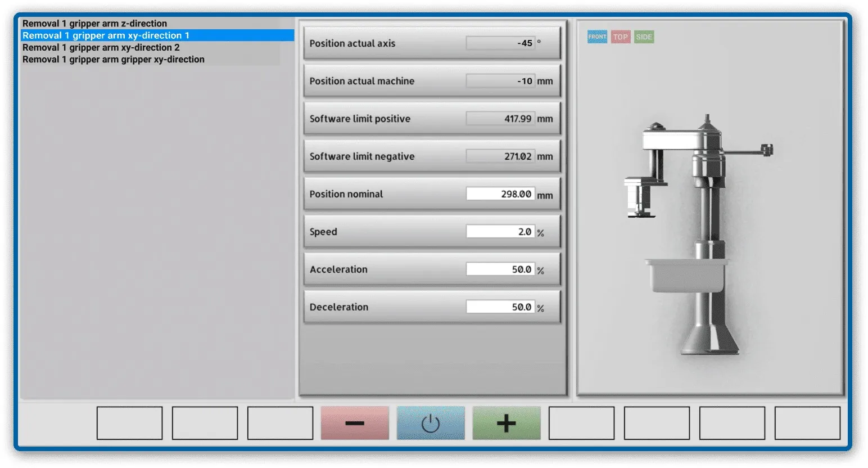Click the blue power button
This screenshot has width=868, height=468.
point(431,423)
